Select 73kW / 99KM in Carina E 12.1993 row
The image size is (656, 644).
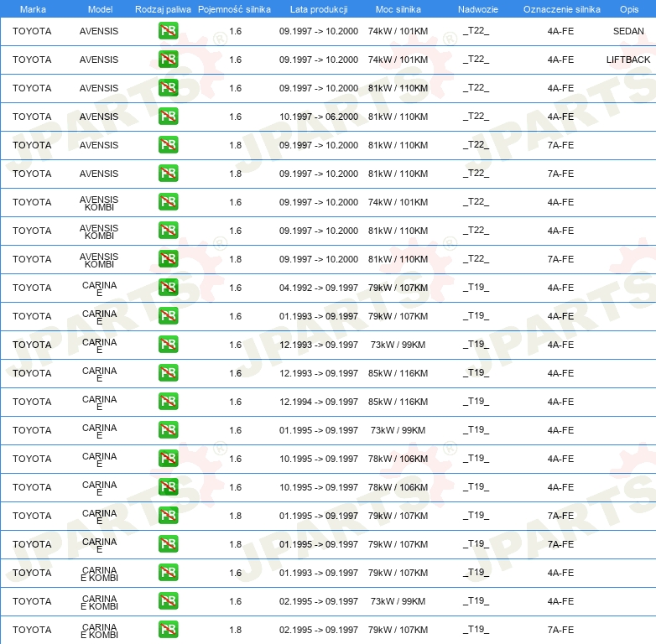(x=398, y=345)
